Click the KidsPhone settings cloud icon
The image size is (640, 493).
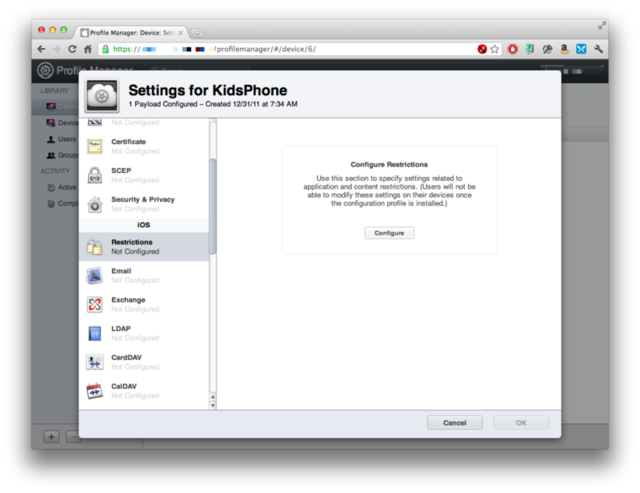[x=102, y=95]
